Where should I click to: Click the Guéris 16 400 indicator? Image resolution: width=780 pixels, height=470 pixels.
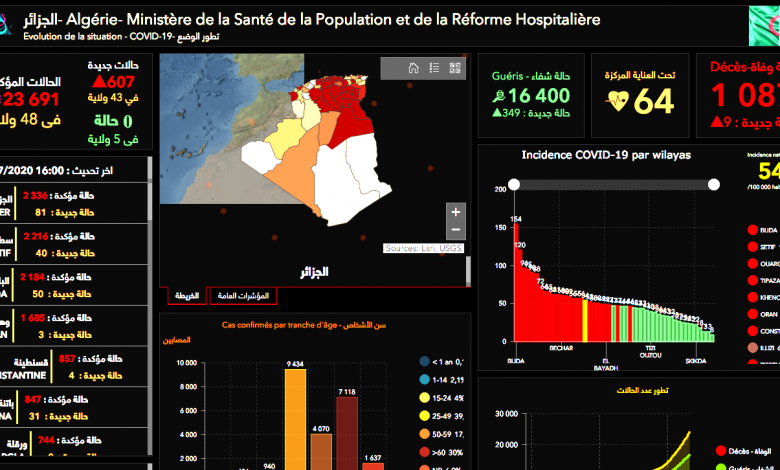[x=531, y=95]
